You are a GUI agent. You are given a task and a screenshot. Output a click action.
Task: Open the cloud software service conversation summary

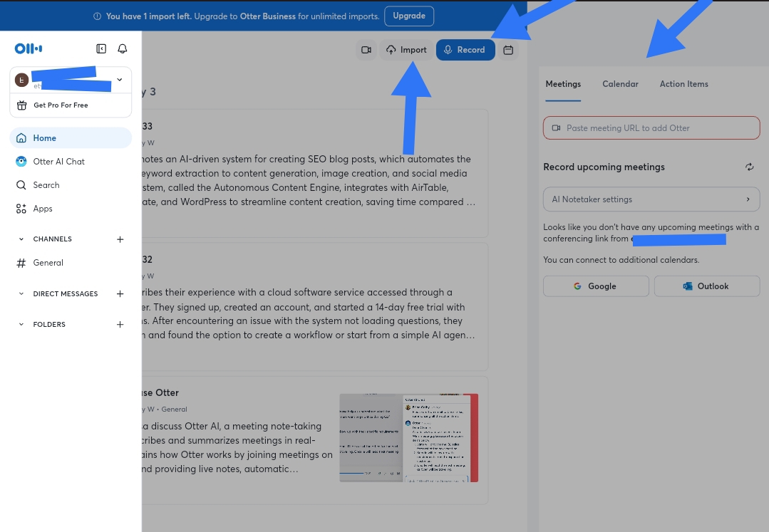[309, 313]
